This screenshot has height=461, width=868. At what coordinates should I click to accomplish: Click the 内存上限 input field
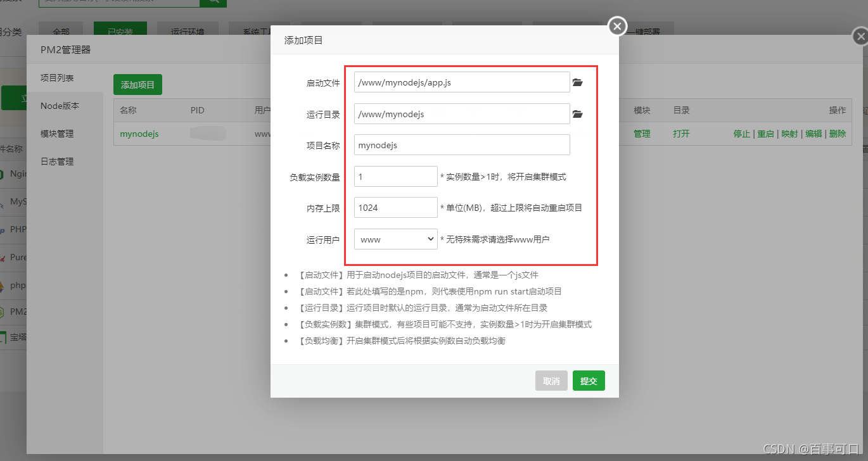[x=396, y=208]
